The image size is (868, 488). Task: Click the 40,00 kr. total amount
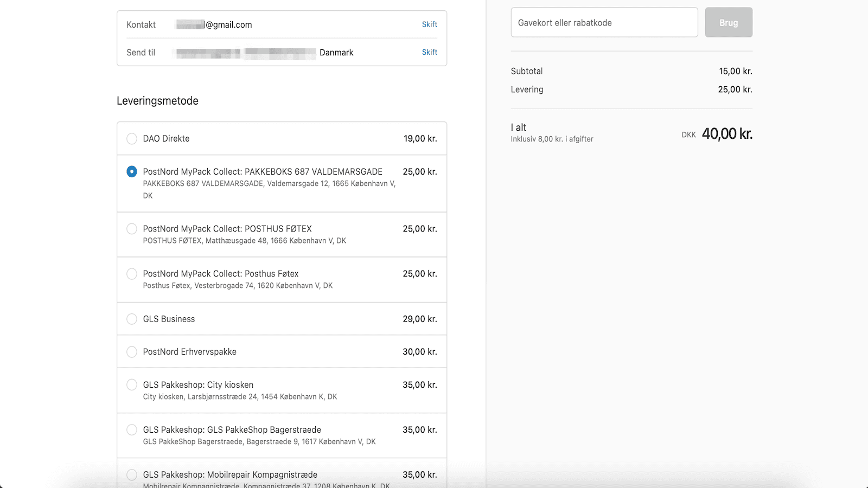[x=727, y=133]
